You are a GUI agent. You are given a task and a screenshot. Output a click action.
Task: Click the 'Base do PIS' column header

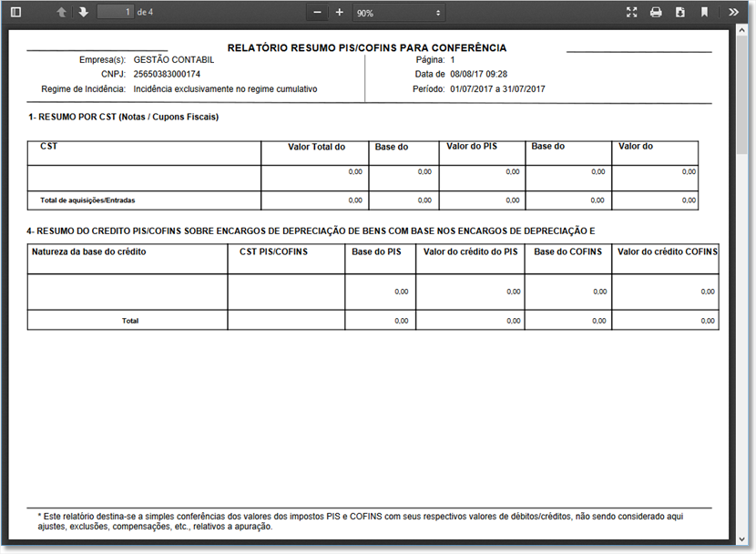[376, 251]
